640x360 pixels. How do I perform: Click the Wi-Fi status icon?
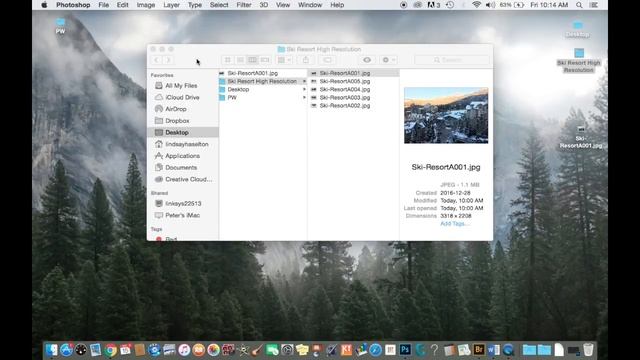pos(476,5)
